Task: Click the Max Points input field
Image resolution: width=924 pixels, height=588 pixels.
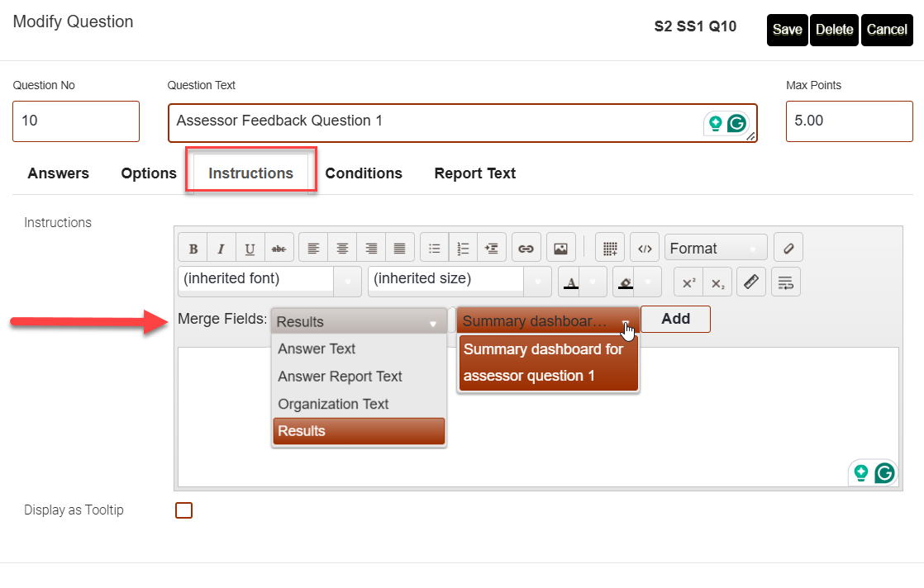Action: [849, 121]
